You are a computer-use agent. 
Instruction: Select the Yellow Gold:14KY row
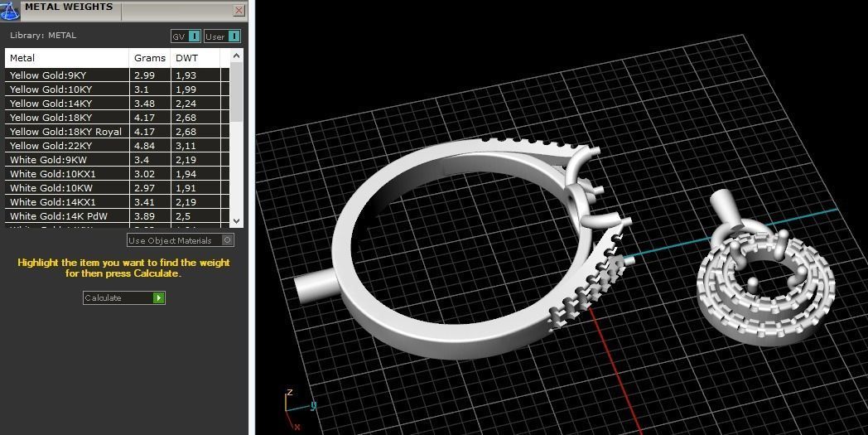tap(117, 104)
